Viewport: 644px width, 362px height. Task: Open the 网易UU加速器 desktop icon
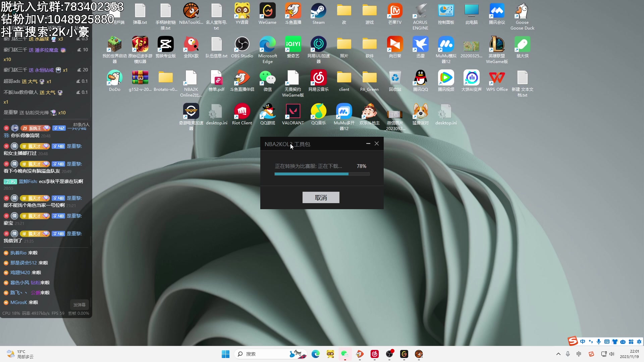[x=318, y=50]
